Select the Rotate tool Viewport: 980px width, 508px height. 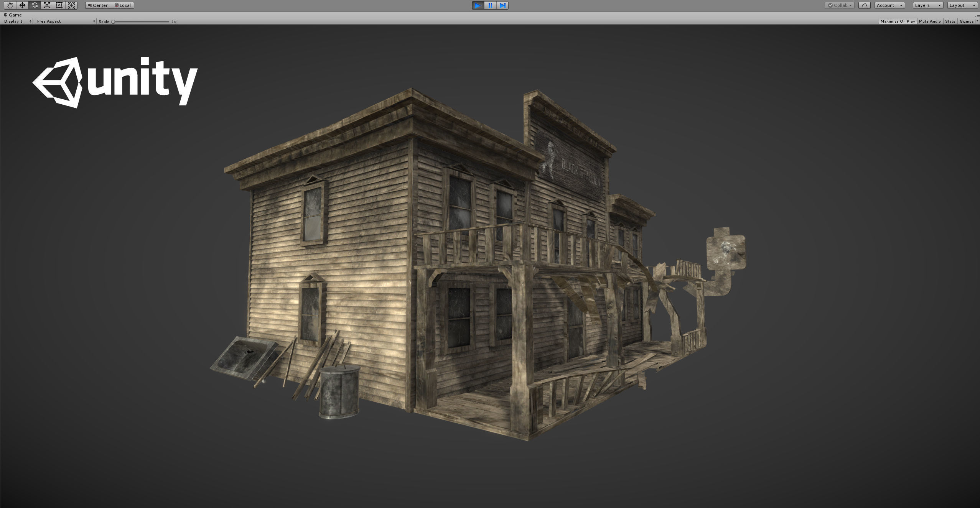[x=35, y=5]
